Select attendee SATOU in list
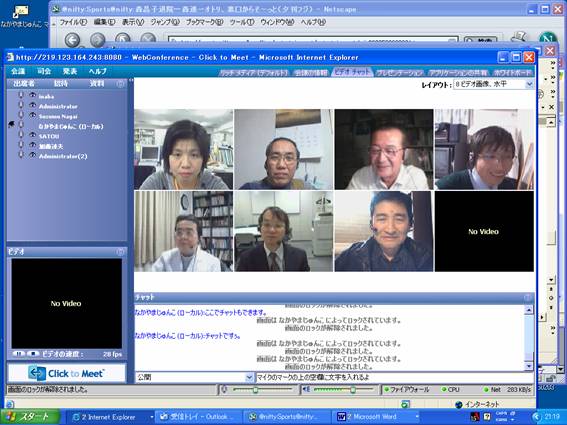This screenshot has width=567, height=425. click(x=49, y=136)
